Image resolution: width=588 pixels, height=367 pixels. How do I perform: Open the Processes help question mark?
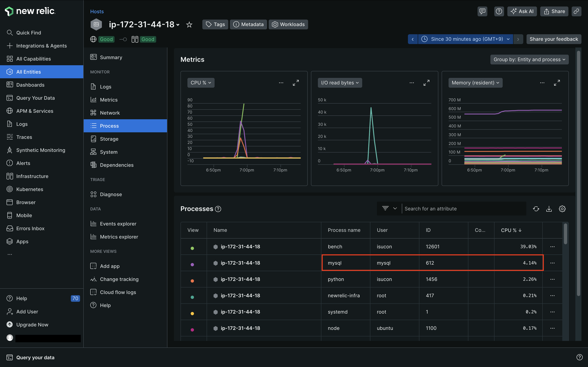tap(218, 209)
